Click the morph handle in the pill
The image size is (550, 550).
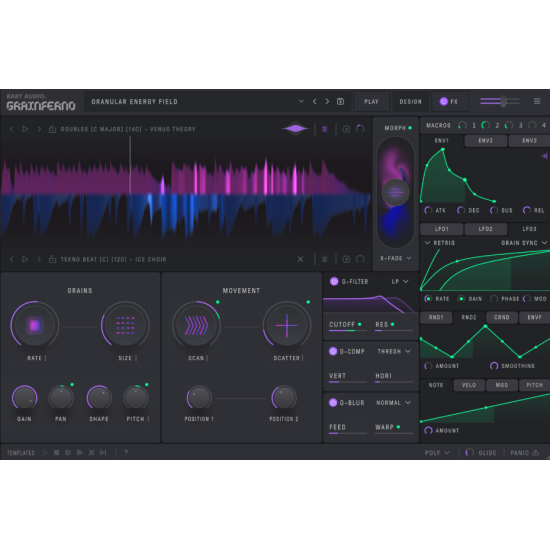[395, 192]
